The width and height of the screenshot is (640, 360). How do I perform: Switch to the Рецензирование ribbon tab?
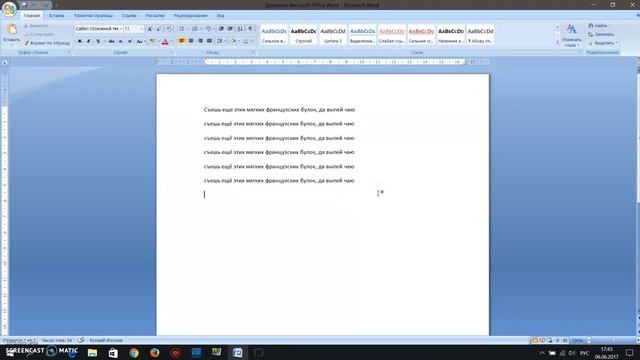pyautogui.click(x=191, y=16)
